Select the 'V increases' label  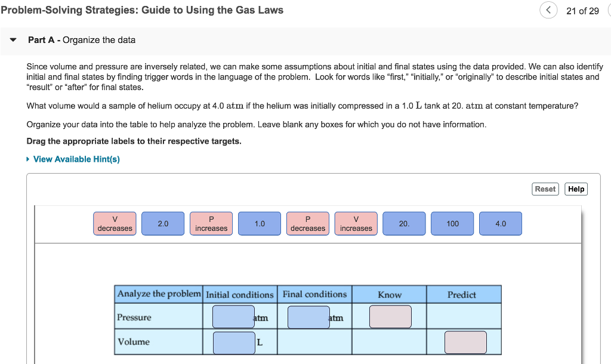coord(356,223)
